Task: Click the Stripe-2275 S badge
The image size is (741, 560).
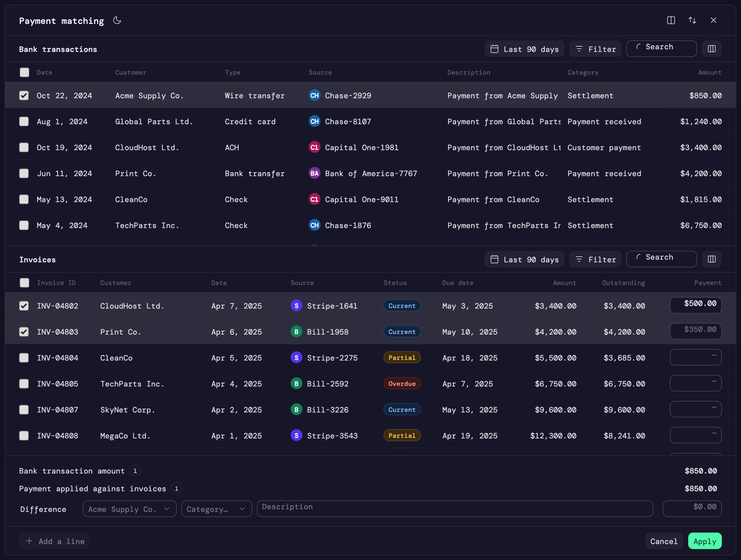Action: click(296, 358)
